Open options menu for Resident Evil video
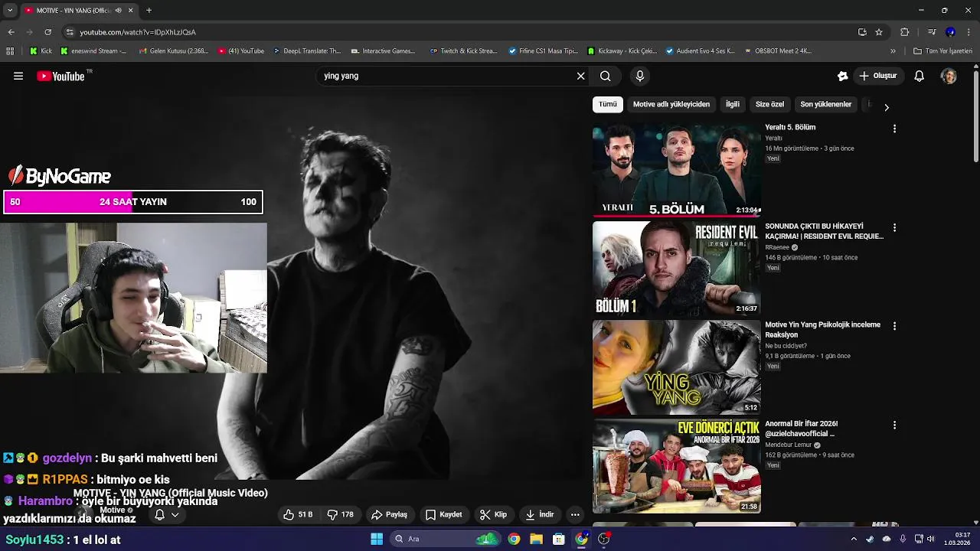980x551 pixels. tap(894, 228)
